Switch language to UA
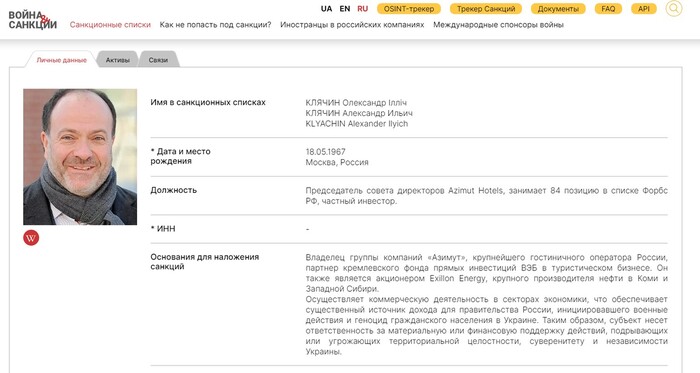The width and height of the screenshot is (700, 373). click(326, 8)
